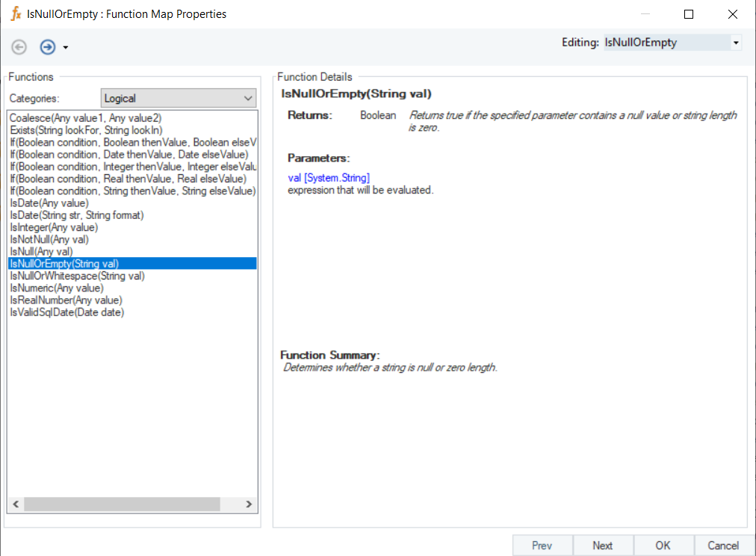Click the back navigation arrow icon

[x=19, y=47]
